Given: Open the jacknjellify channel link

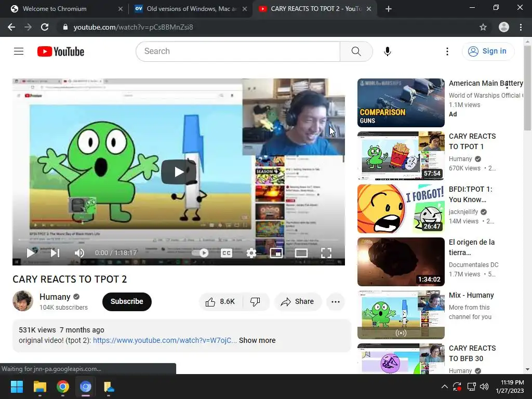Looking at the screenshot, I should tap(463, 212).
